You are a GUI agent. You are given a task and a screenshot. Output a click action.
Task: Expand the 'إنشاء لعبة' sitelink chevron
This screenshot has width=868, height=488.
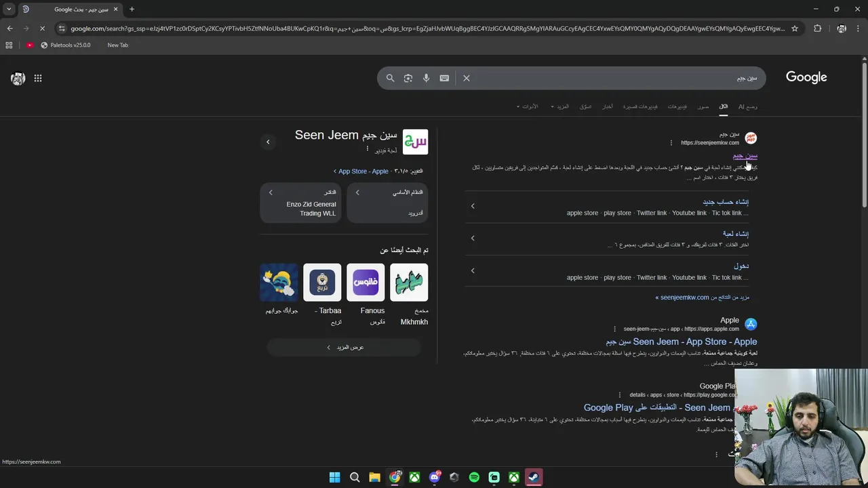point(473,238)
